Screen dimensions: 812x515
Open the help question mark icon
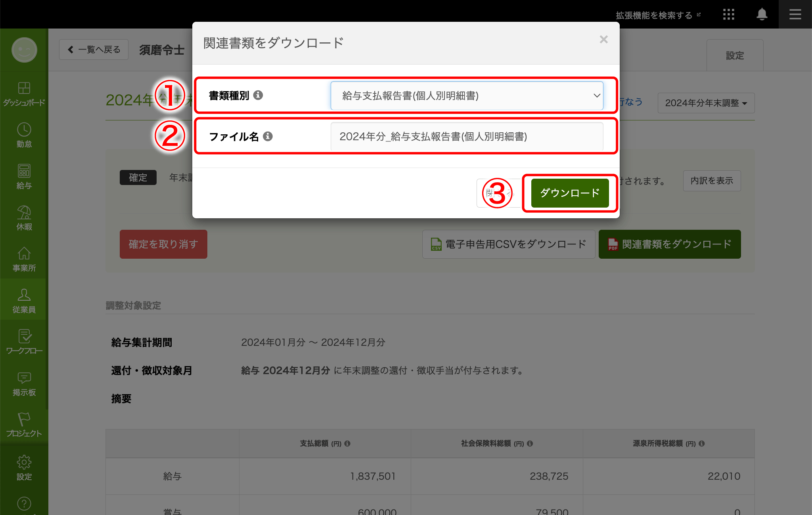[24, 504]
